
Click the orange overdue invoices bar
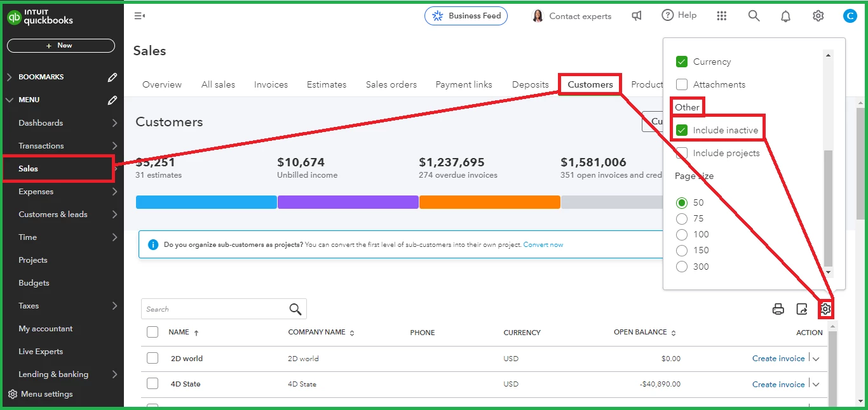[x=489, y=202]
